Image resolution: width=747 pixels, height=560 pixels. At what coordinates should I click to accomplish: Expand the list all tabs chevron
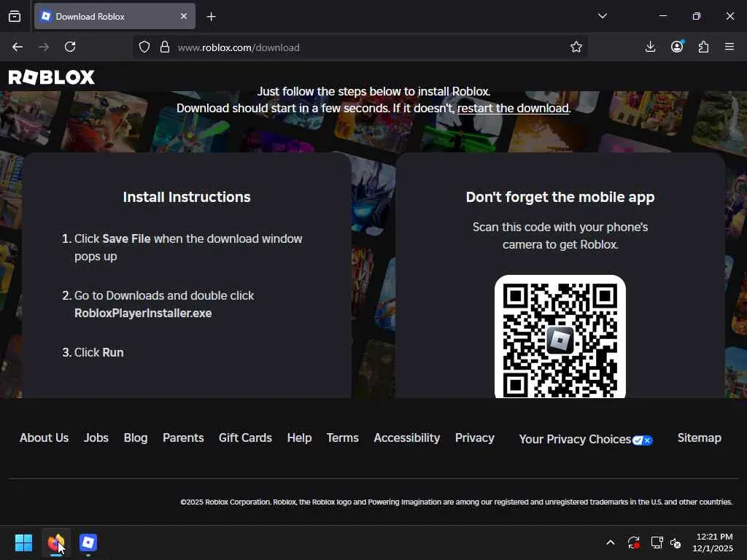tap(602, 16)
